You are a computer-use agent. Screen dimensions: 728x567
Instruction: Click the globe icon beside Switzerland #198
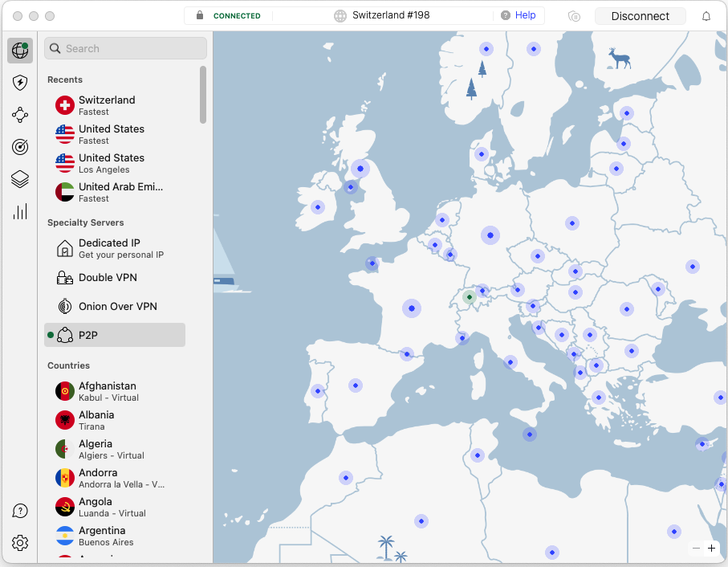point(340,16)
